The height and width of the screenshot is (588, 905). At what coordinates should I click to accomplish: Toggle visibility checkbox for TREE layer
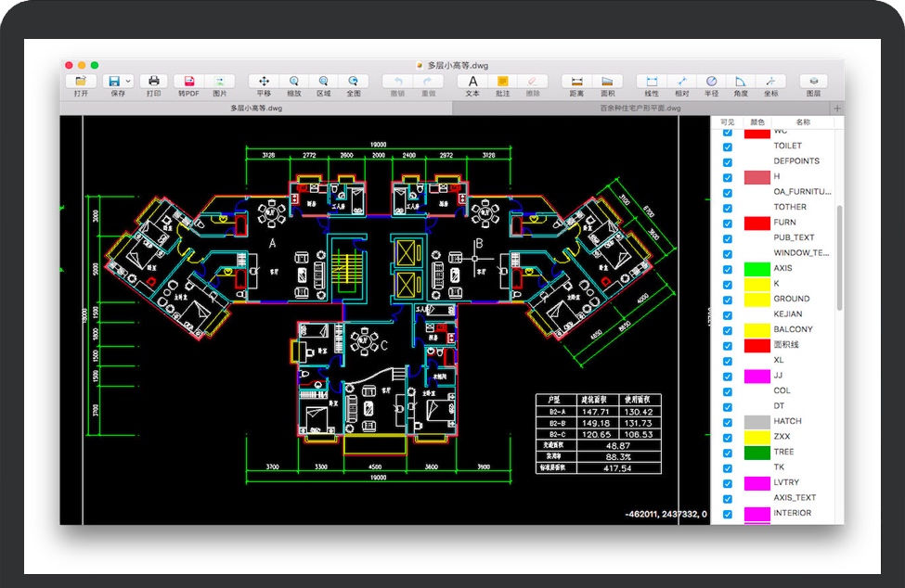point(728,453)
